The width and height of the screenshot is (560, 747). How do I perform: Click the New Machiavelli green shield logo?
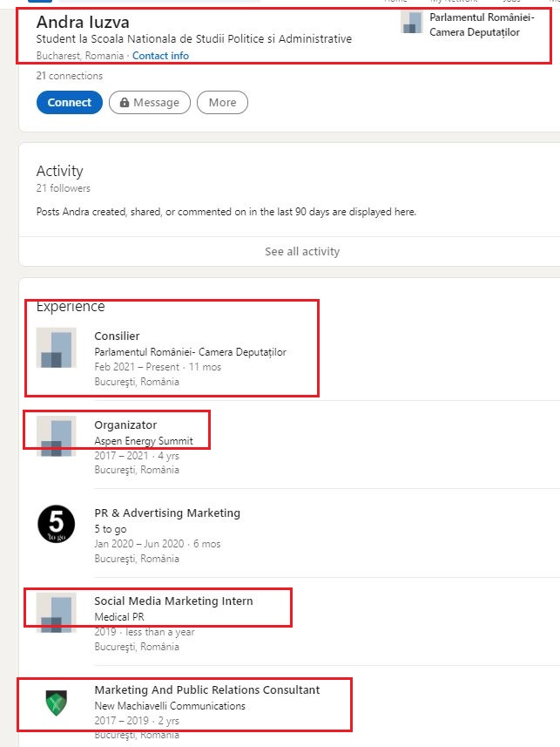[x=56, y=700]
